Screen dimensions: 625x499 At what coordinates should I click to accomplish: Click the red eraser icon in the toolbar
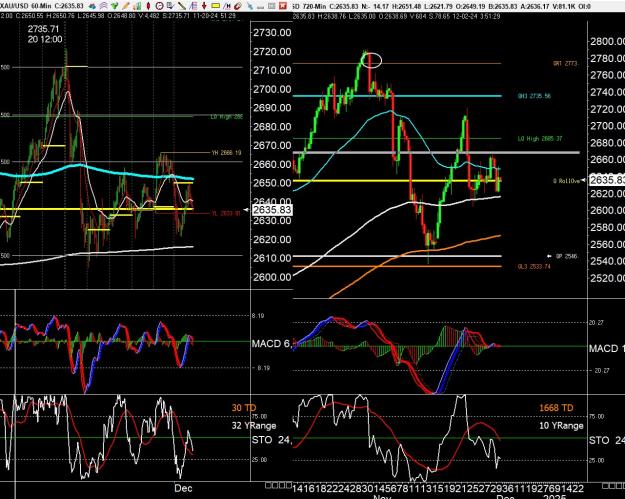[x=238, y=6]
